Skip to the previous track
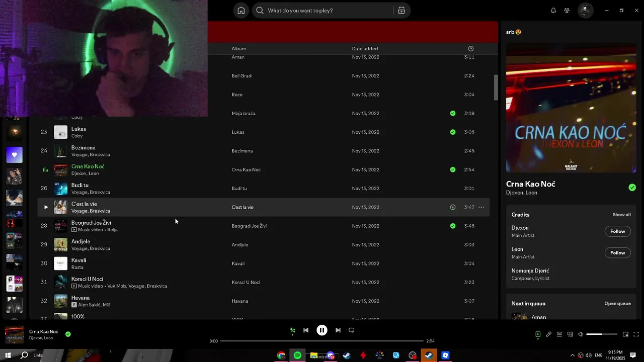The width and height of the screenshot is (644, 362). (x=306, y=330)
